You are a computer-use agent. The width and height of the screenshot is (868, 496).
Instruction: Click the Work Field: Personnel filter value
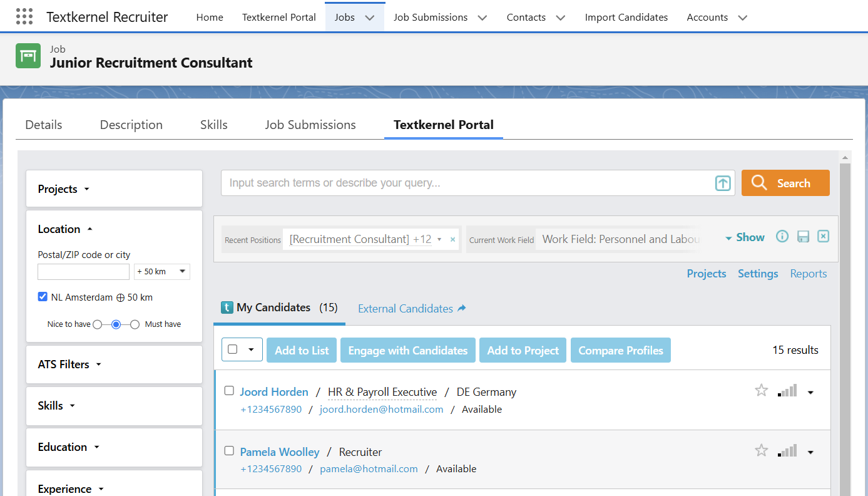point(620,239)
